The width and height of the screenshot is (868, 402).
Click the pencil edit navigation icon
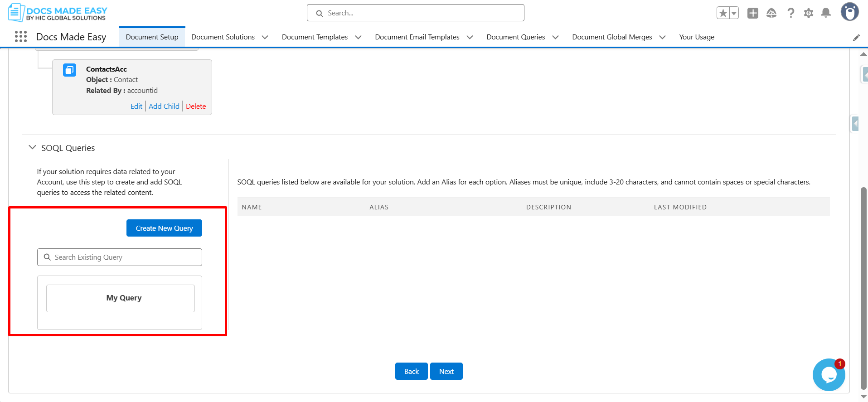coord(856,38)
